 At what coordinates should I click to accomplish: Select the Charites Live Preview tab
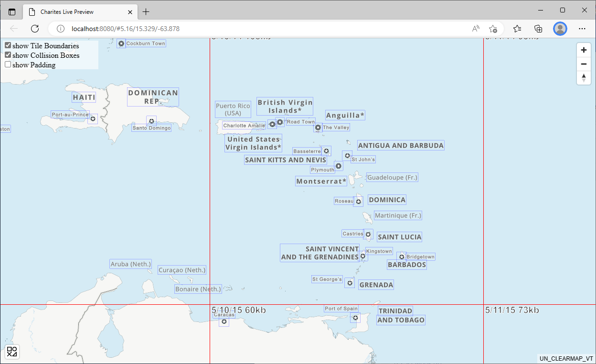pyautogui.click(x=76, y=12)
